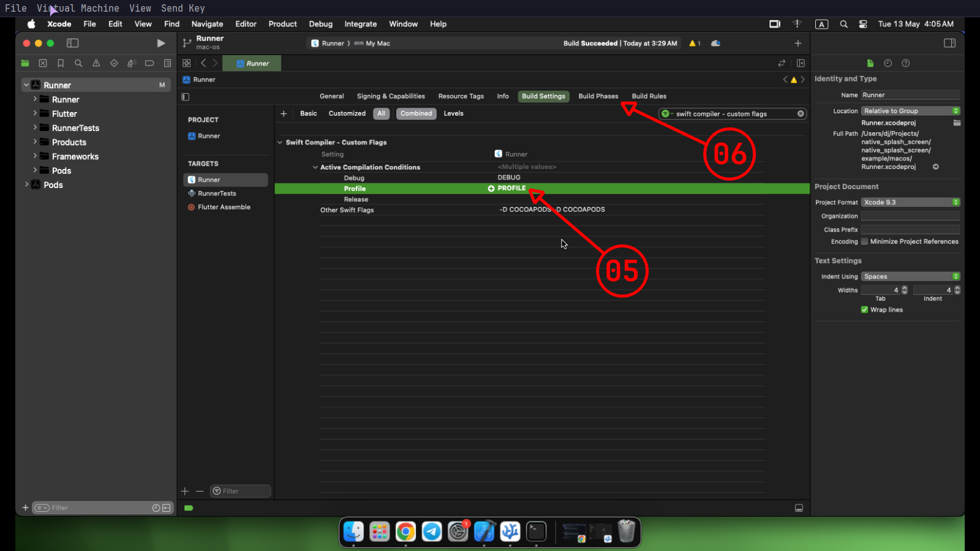This screenshot has width=980, height=551.
Task: Select the Flutter Assemble target
Action: (225, 207)
